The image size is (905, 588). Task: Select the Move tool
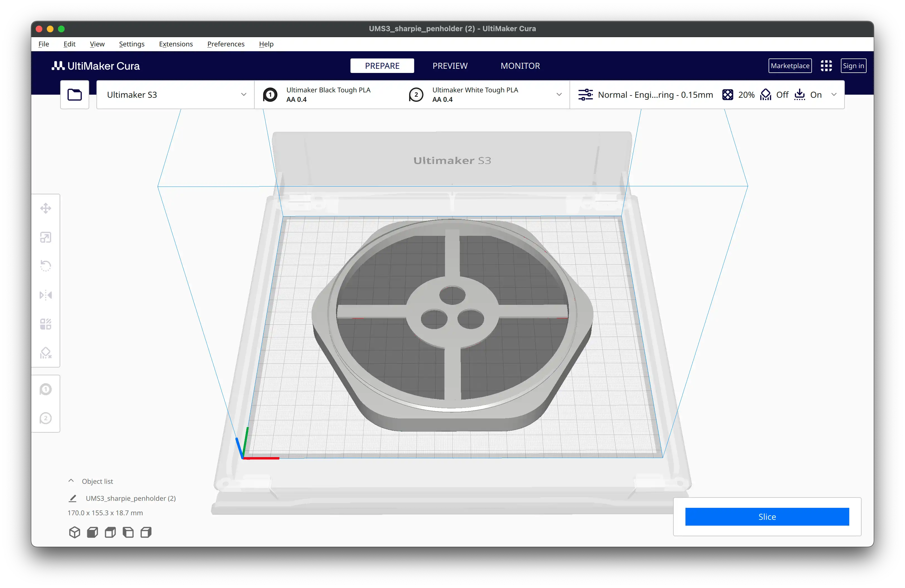click(46, 208)
